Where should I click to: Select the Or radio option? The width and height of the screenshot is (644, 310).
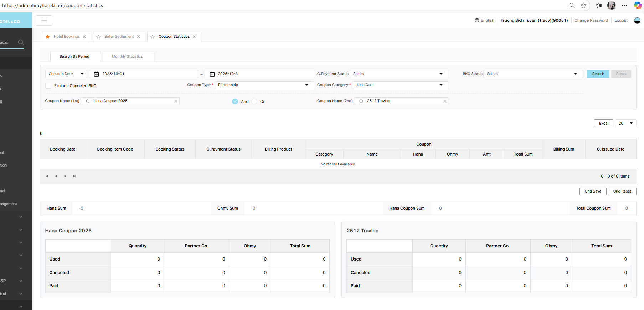(254, 101)
